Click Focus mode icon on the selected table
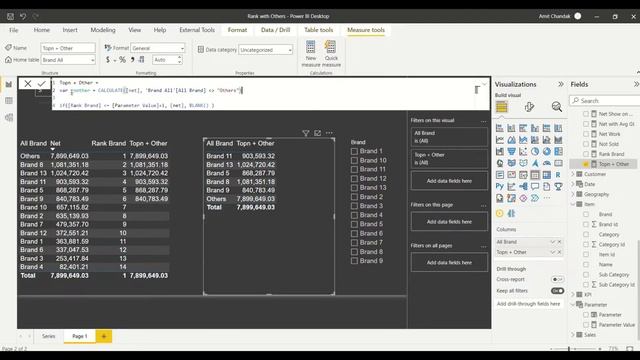640x360 pixels. pos(317,133)
